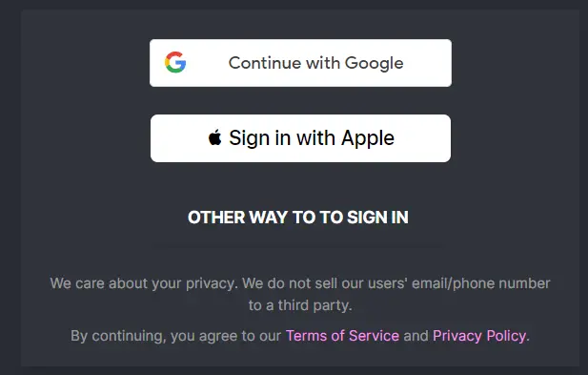Choose the Sign in with Apple button
Screen dimensions: 588x375
coord(300,138)
